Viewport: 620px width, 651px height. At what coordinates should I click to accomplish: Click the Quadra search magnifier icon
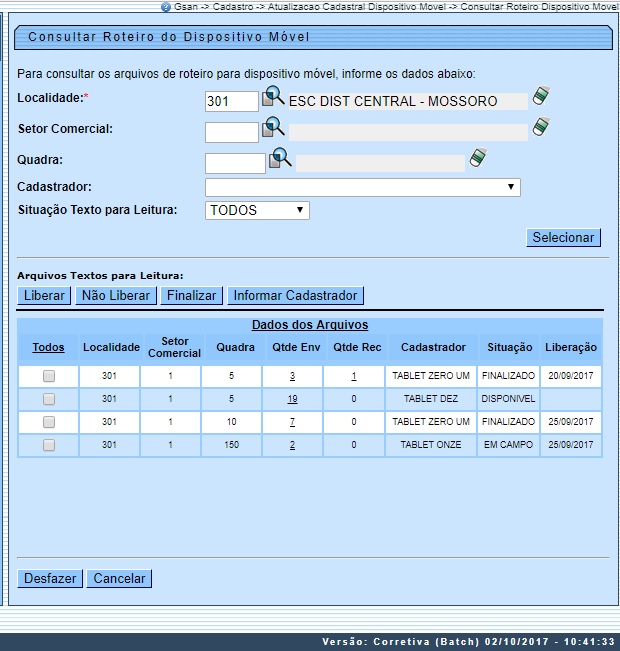280,159
